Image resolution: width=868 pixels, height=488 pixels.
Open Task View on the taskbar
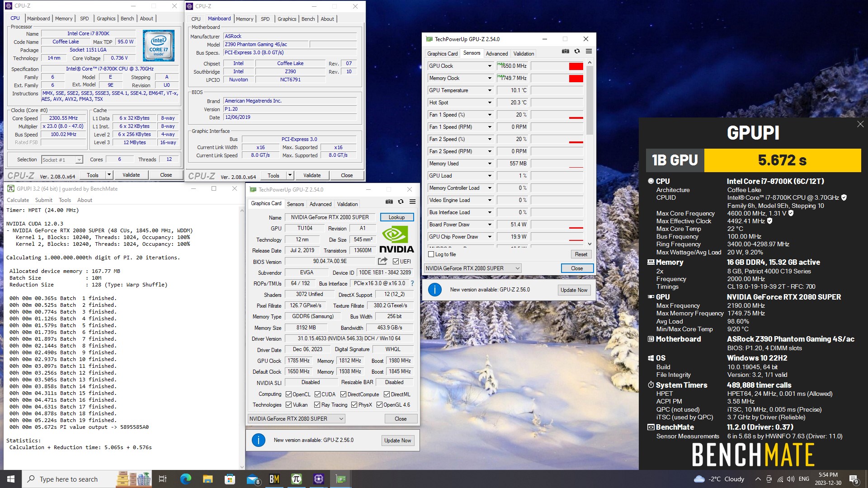(x=163, y=479)
